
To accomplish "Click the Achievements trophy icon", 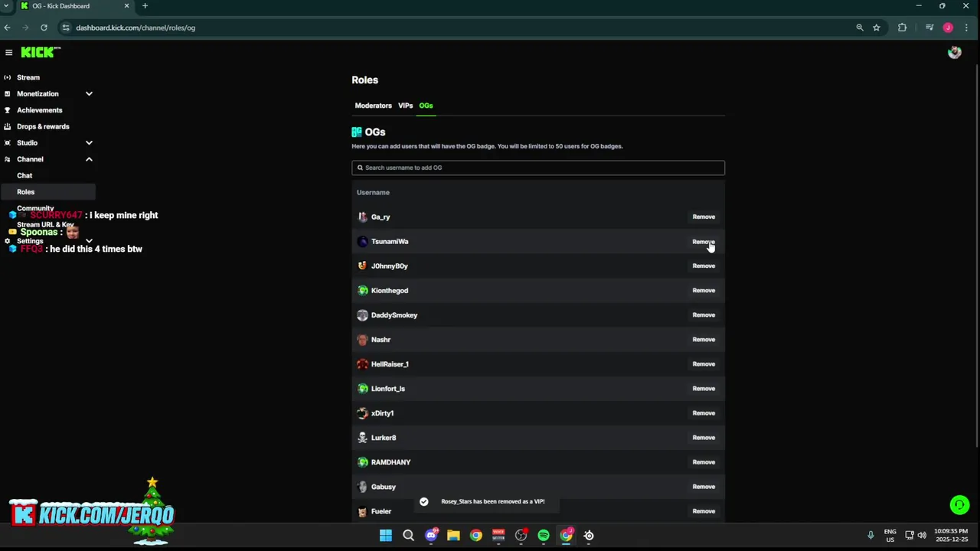I will (x=8, y=110).
